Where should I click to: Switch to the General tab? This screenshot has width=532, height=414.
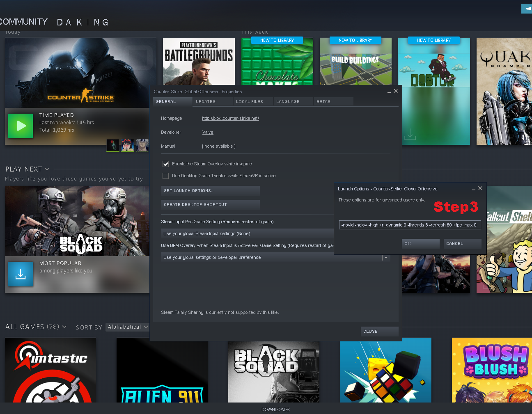(173, 101)
